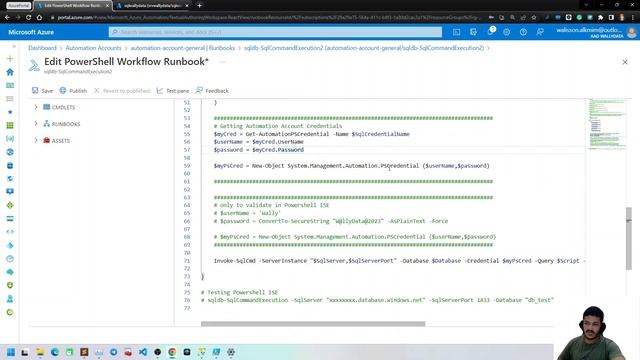Open the code brackets sidebar icon
Viewport: 640px width, 360px height.
(x=10, y=232)
